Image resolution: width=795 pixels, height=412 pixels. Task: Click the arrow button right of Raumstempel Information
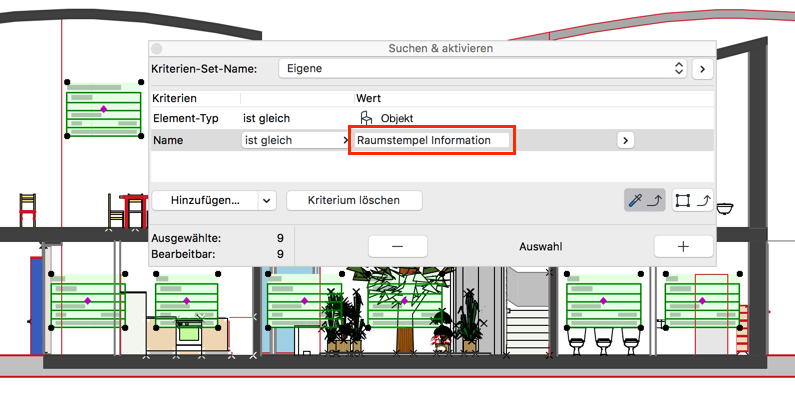(626, 140)
